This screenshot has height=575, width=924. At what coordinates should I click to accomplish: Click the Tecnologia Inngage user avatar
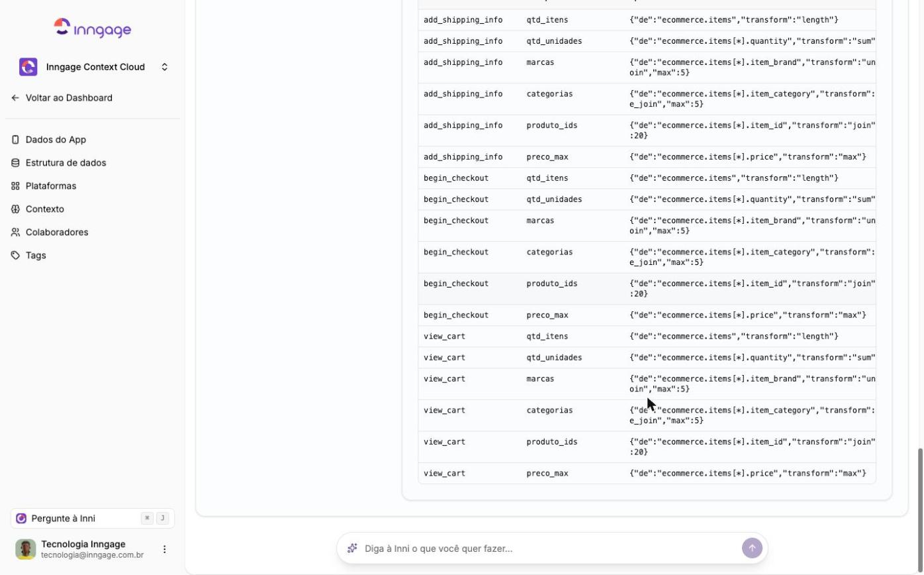pos(26,549)
